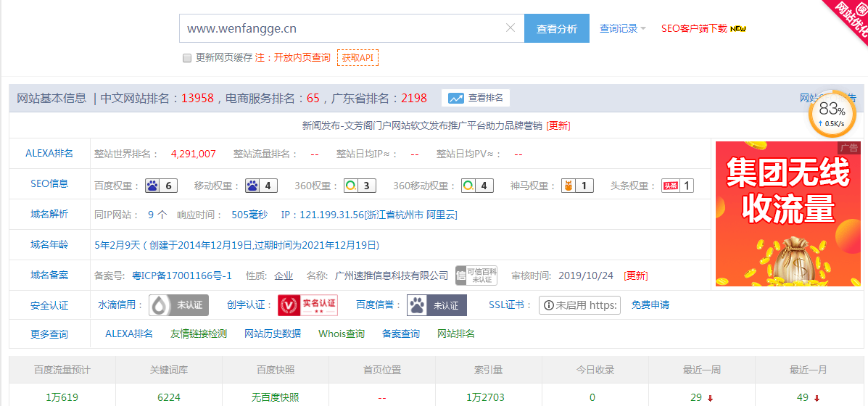868x406 pixels.
Task: Click the 可信百科 未认证 badge
Action: click(x=476, y=275)
